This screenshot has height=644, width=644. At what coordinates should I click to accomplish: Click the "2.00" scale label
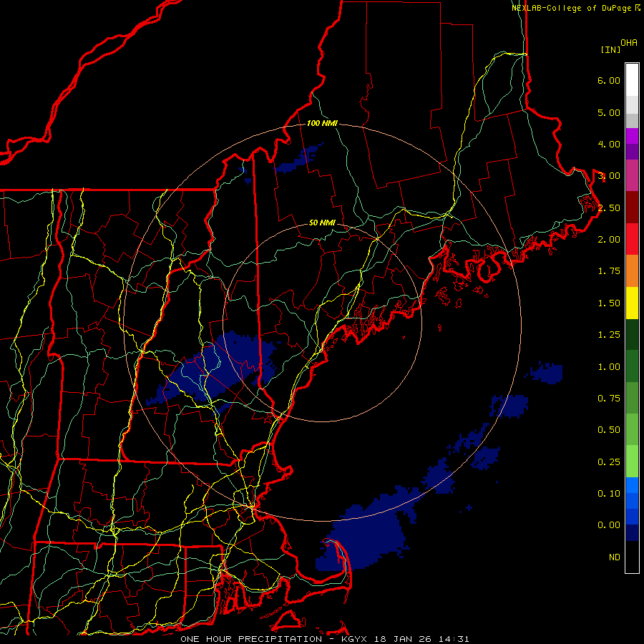click(x=609, y=240)
